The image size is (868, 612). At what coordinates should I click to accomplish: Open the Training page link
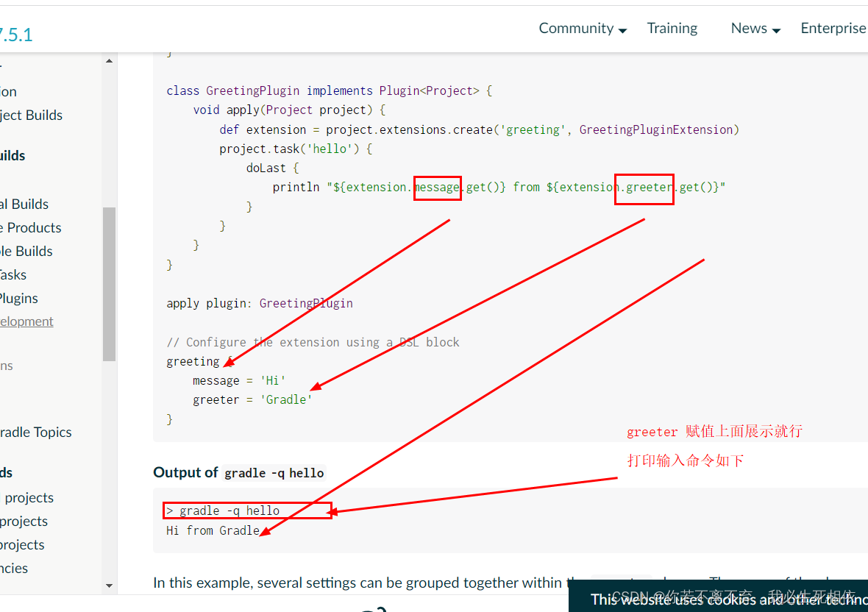(x=672, y=29)
